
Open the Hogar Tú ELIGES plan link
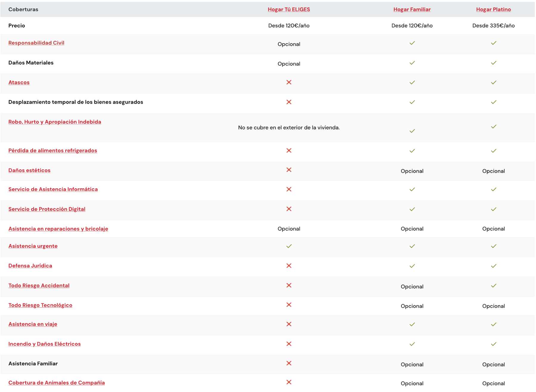point(289,9)
